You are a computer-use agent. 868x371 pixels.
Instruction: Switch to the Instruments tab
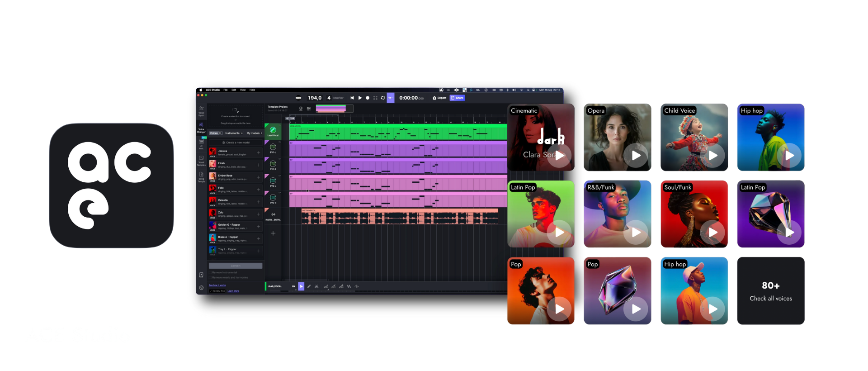[234, 133]
